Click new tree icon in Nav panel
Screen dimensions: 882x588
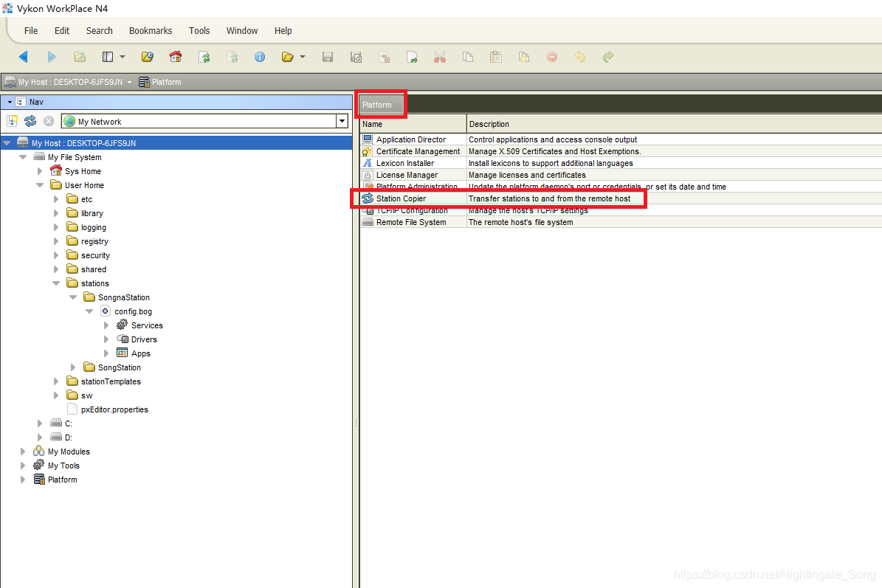(x=13, y=121)
